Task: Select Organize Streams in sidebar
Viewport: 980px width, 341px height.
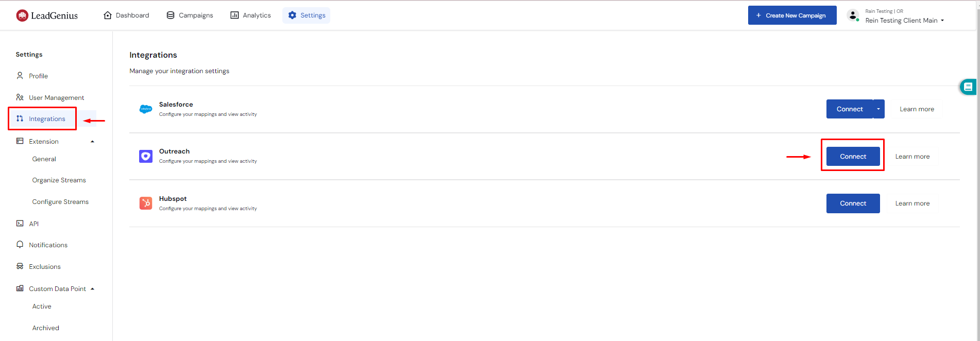Action: point(59,180)
